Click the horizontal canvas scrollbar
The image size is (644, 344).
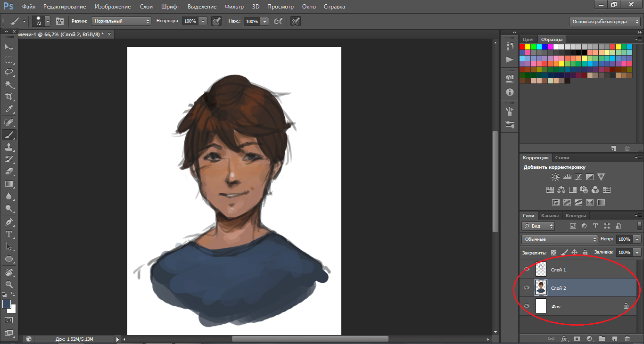click(310, 339)
